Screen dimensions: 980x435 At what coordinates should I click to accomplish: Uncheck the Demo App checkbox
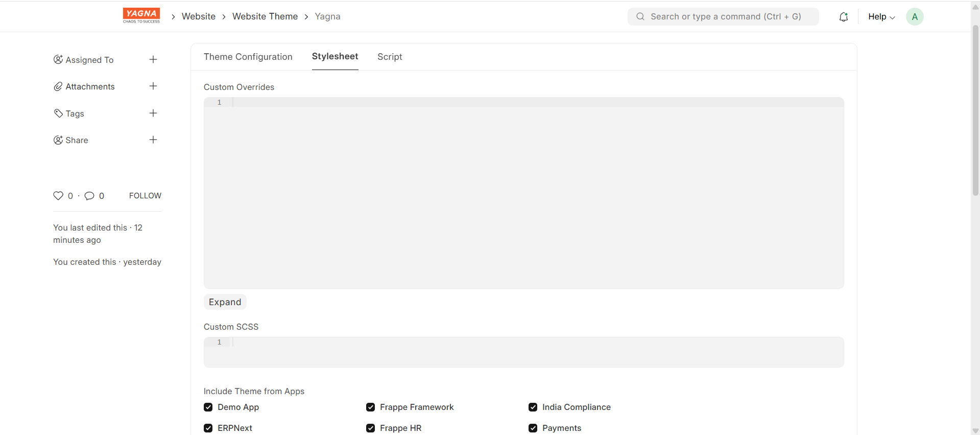click(x=208, y=407)
